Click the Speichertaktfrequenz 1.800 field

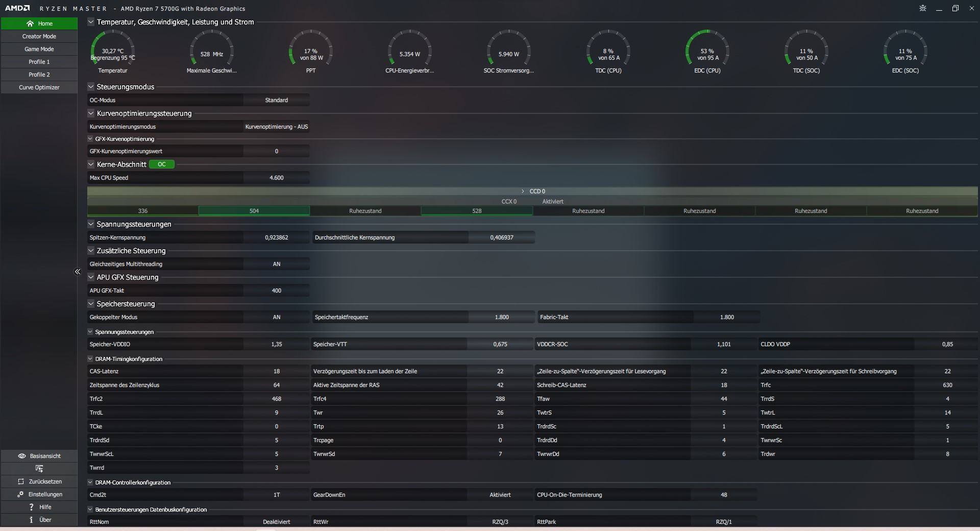(x=502, y=317)
